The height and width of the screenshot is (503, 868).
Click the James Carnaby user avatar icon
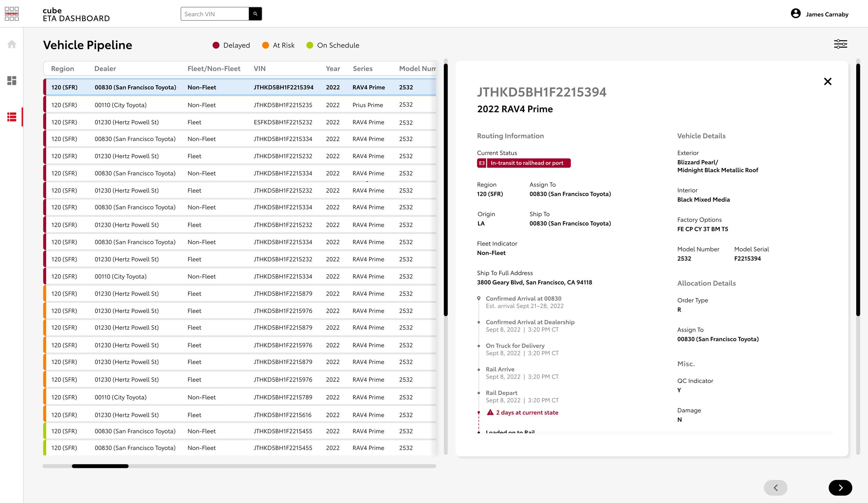tap(795, 14)
